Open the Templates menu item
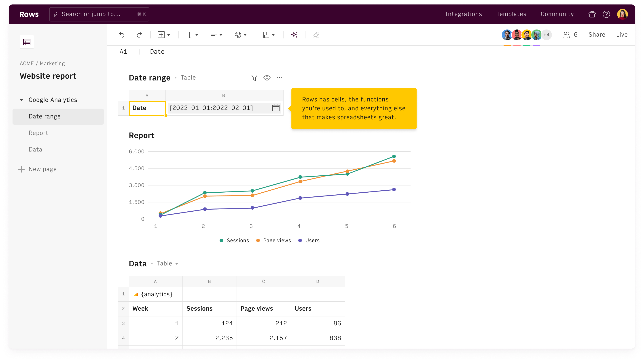 (511, 14)
